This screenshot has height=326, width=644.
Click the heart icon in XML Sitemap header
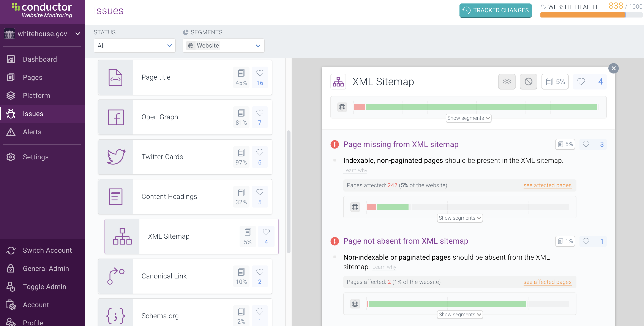click(x=581, y=82)
